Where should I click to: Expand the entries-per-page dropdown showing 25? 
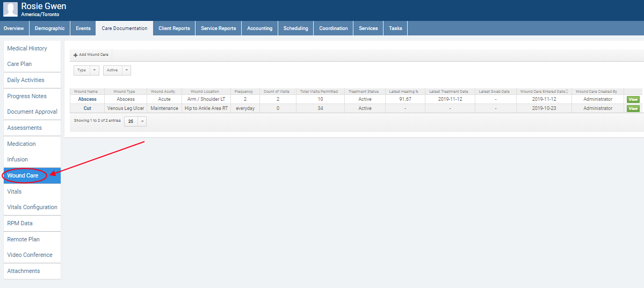point(135,122)
